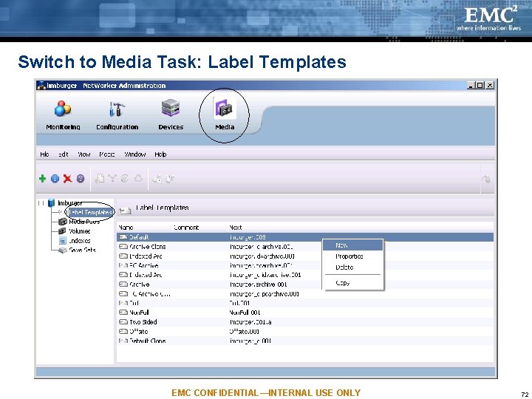This screenshot has height=399, width=532.
Task: Click the greyed-out Y-shaped toolbar icon
Action: 112,179
